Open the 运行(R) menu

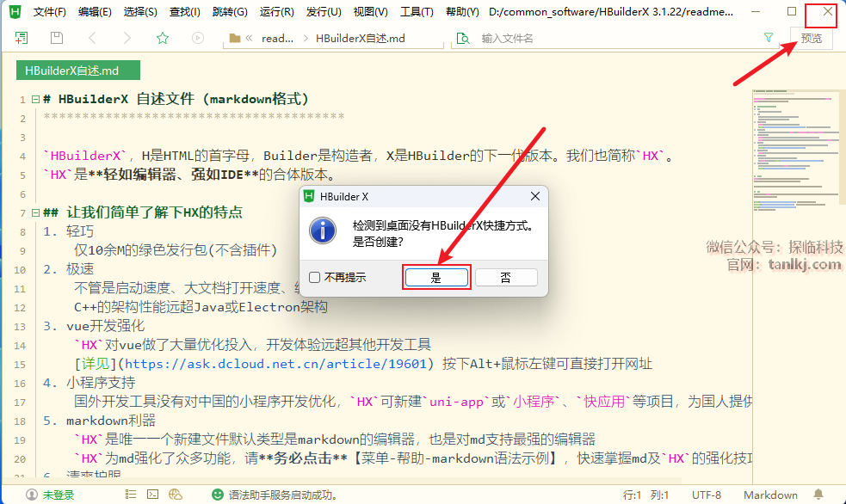pyautogui.click(x=277, y=12)
